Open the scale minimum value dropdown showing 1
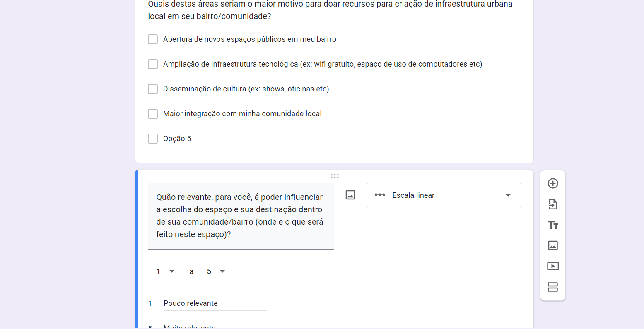The width and height of the screenshot is (644, 329). point(165,271)
